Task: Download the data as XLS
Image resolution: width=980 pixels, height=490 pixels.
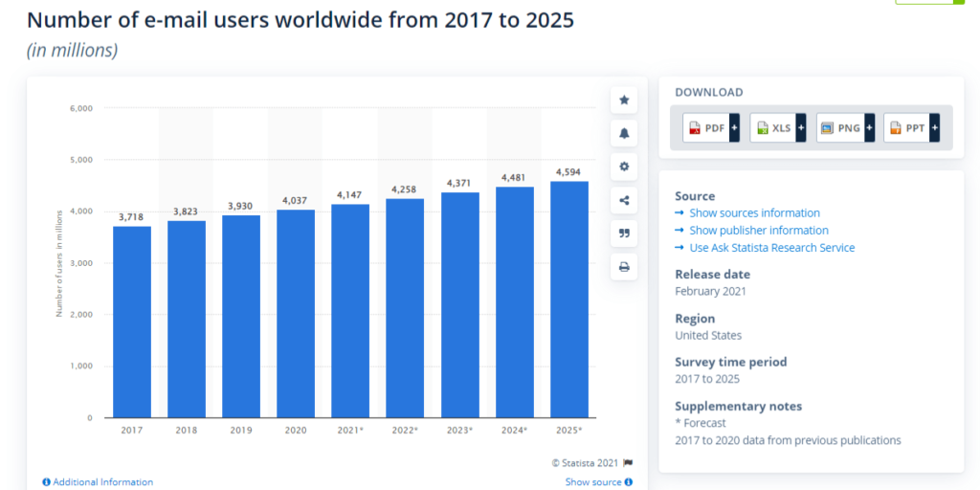Action: [773, 128]
